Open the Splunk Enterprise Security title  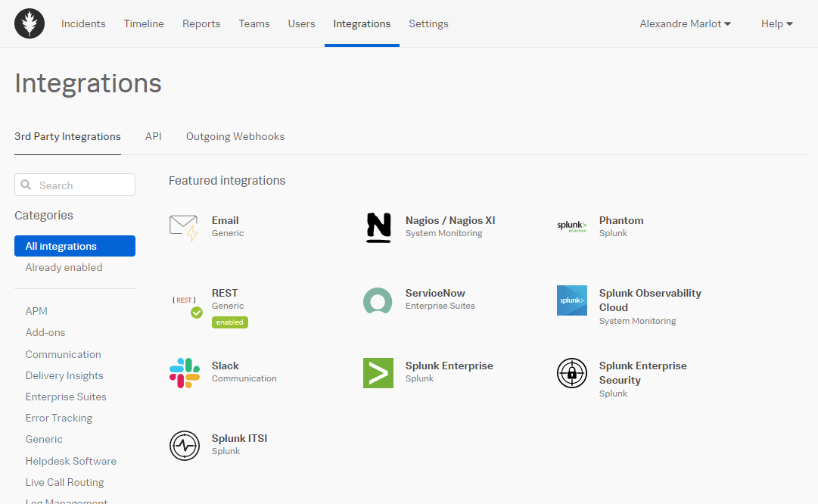click(x=642, y=372)
